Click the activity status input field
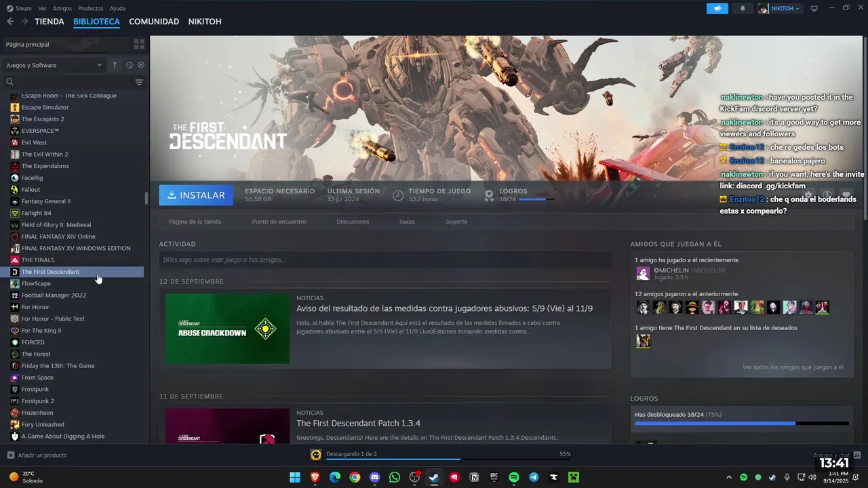Image resolution: width=868 pixels, height=488 pixels. coord(385,260)
